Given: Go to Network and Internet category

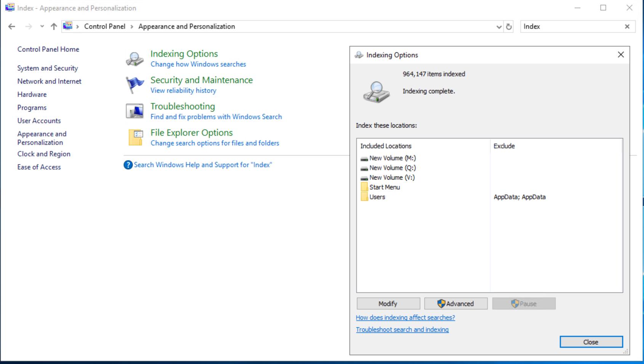Looking at the screenshot, I should click(x=49, y=81).
